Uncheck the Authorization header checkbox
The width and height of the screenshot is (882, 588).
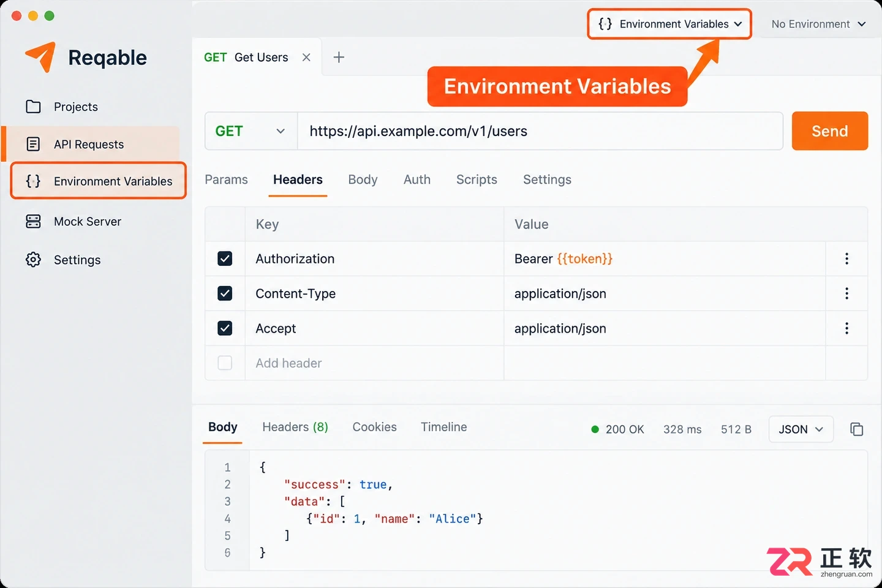click(x=225, y=258)
